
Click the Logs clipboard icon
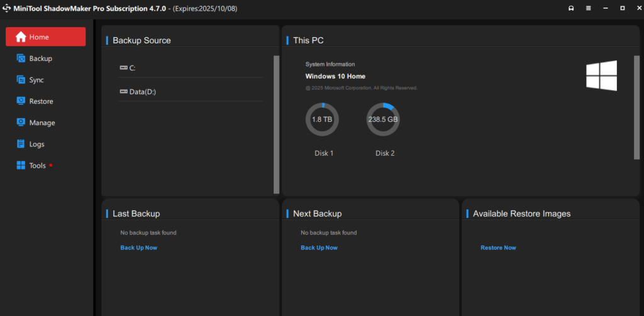pos(21,144)
